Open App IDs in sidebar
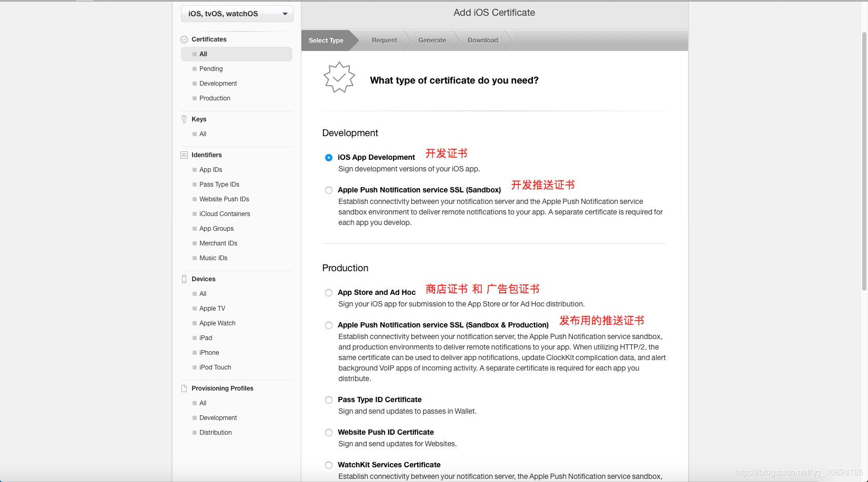 click(211, 170)
